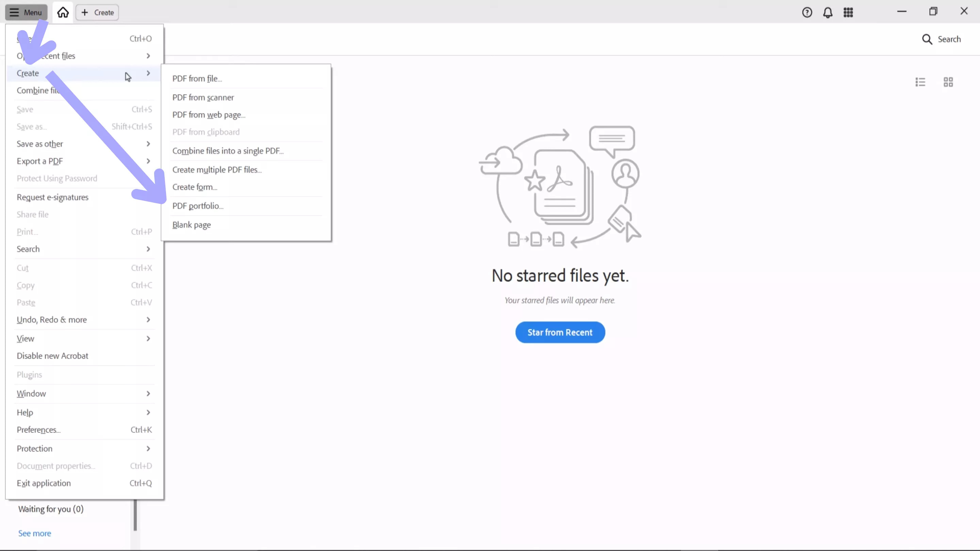Expand Export a PDF submenu arrow
This screenshot has width=980, height=551.
tap(148, 161)
